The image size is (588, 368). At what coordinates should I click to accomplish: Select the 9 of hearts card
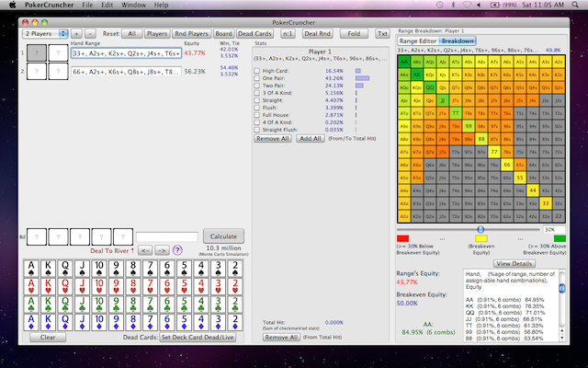[117, 286]
